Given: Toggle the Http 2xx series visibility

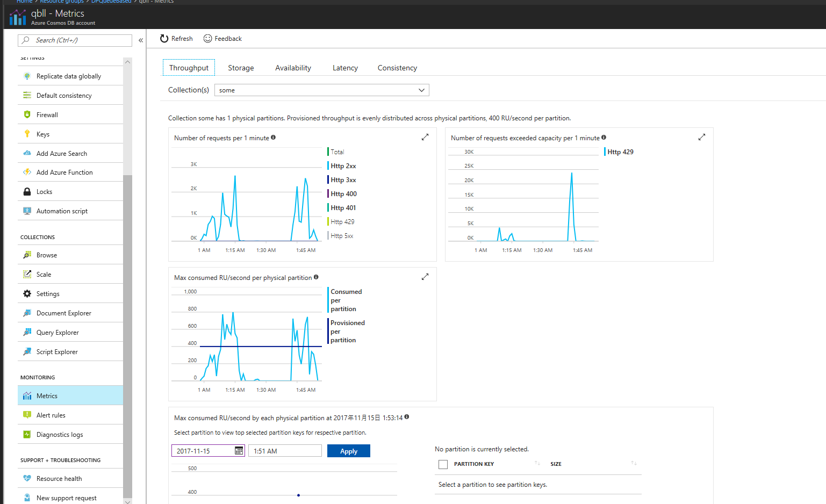Looking at the screenshot, I should pos(342,165).
